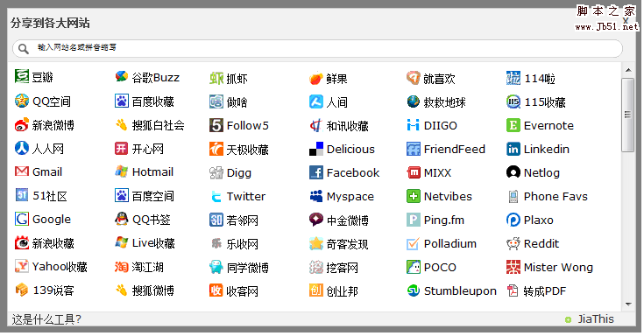Select the Stumbleupon icon
Viewport: 644px width, 336px height.
[414, 290]
